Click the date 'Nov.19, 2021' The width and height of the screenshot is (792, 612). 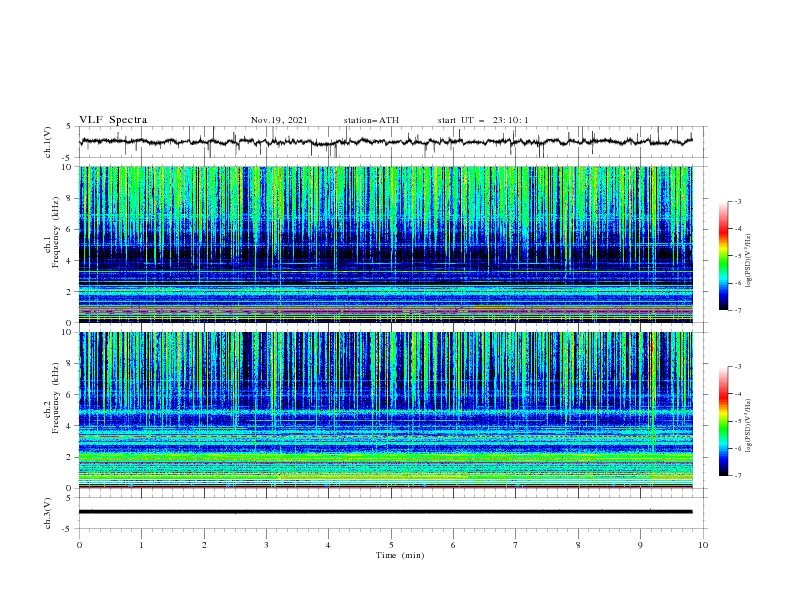click(x=279, y=120)
